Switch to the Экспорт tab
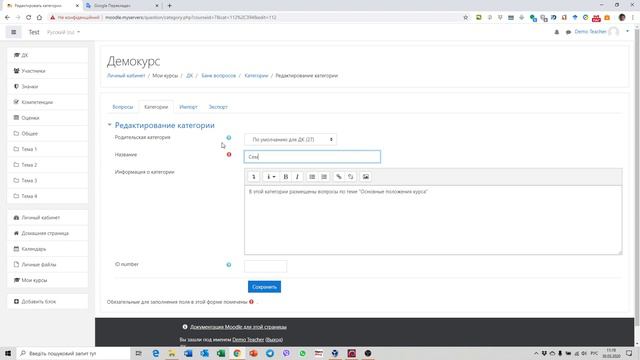Viewport: 640px width, 360px height. tap(218, 107)
